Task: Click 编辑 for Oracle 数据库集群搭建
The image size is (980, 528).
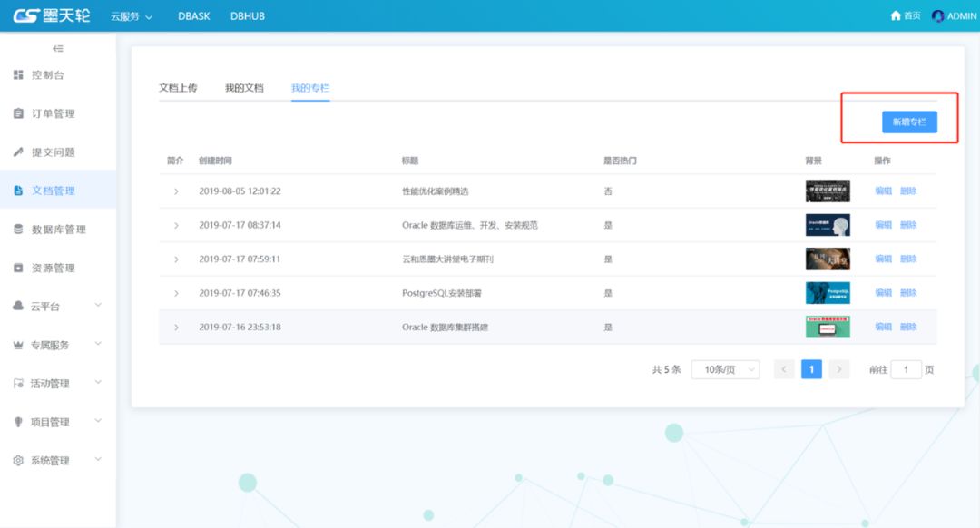Action: [x=883, y=327]
